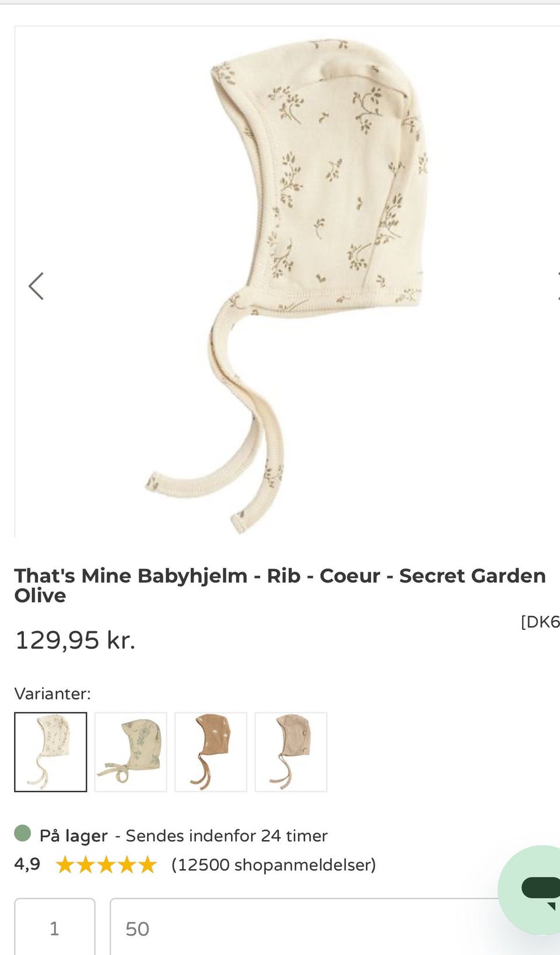Go to next product image with right arrow
Viewport: 560px width, 955px height.
click(x=557, y=286)
